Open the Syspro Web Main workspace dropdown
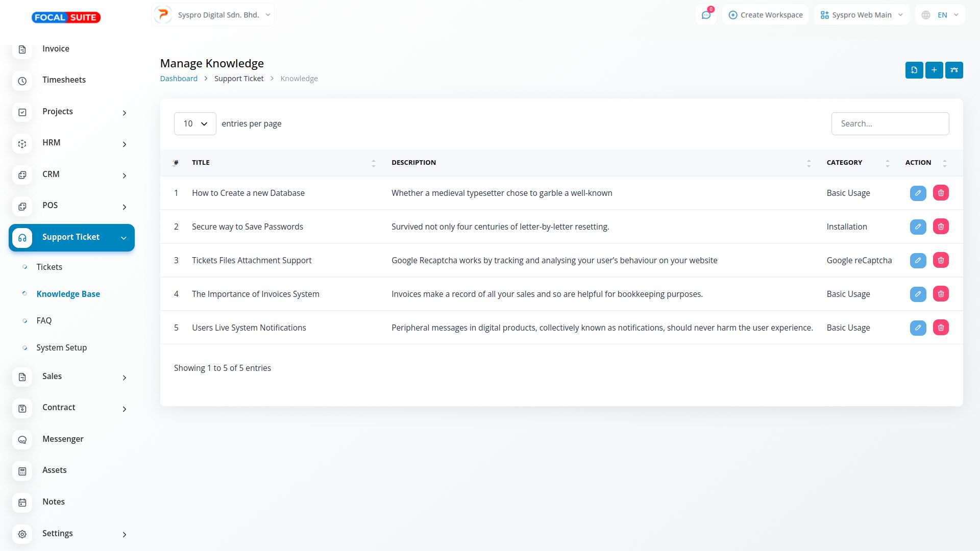The width and height of the screenshot is (980, 551). 861,15
